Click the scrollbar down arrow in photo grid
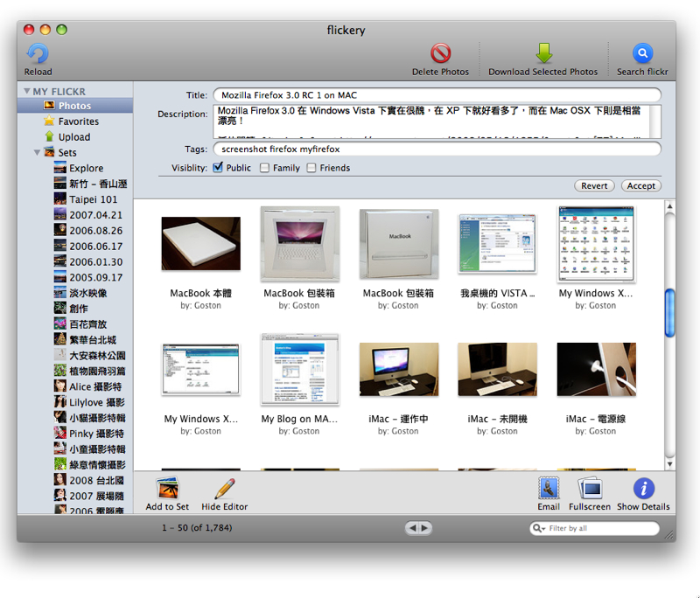The image size is (700, 598). click(669, 463)
